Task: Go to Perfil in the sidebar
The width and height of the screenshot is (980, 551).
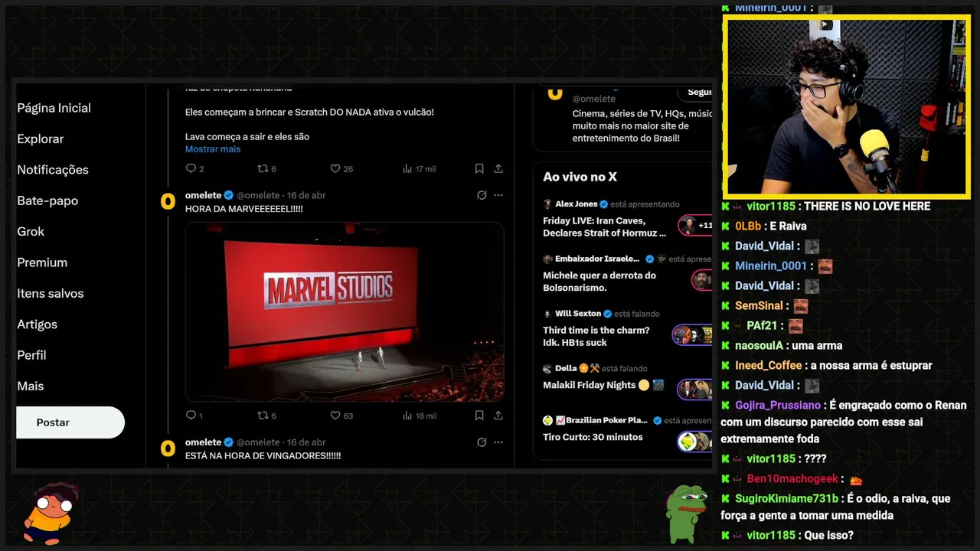Action: (x=31, y=355)
